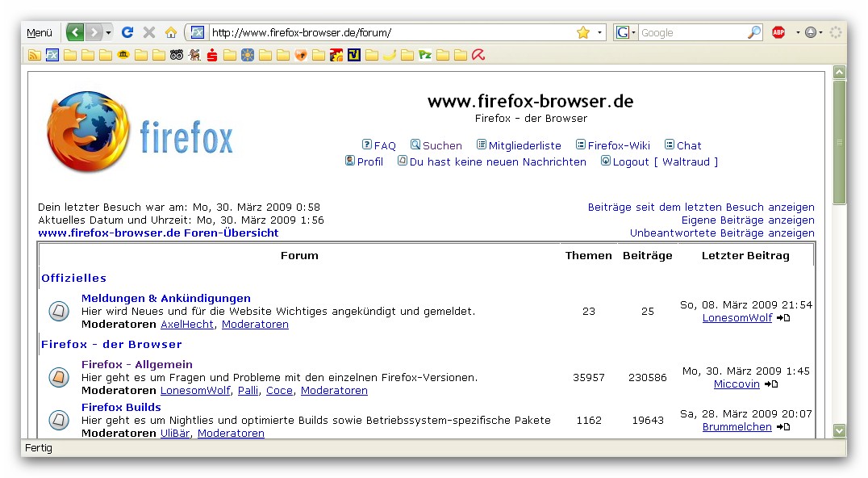Image resolution: width=868 pixels, height=478 pixels.
Task: Open dropdown arrow beside grey round icon
Action: [820, 32]
